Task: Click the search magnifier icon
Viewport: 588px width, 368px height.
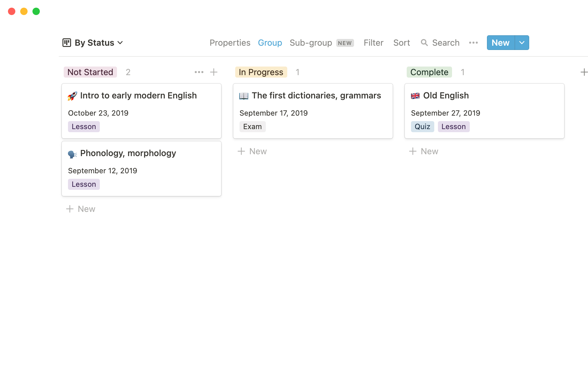Action: coord(424,43)
